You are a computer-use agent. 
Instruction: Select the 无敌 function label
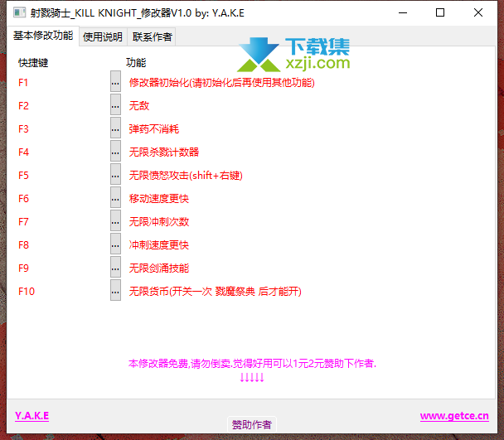click(139, 106)
